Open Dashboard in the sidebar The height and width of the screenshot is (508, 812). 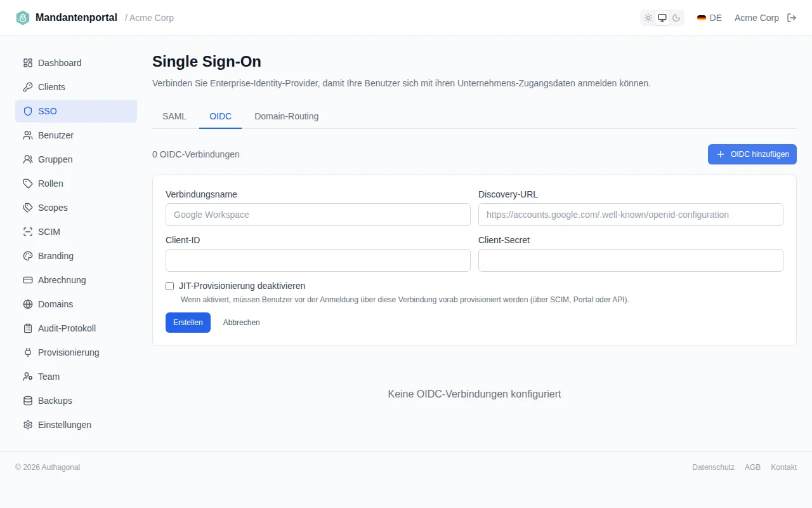tap(76, 63)
